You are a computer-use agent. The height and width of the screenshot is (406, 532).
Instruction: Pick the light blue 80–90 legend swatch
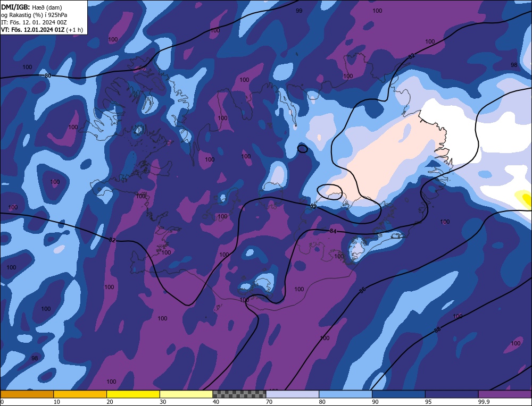pos(345,394)
